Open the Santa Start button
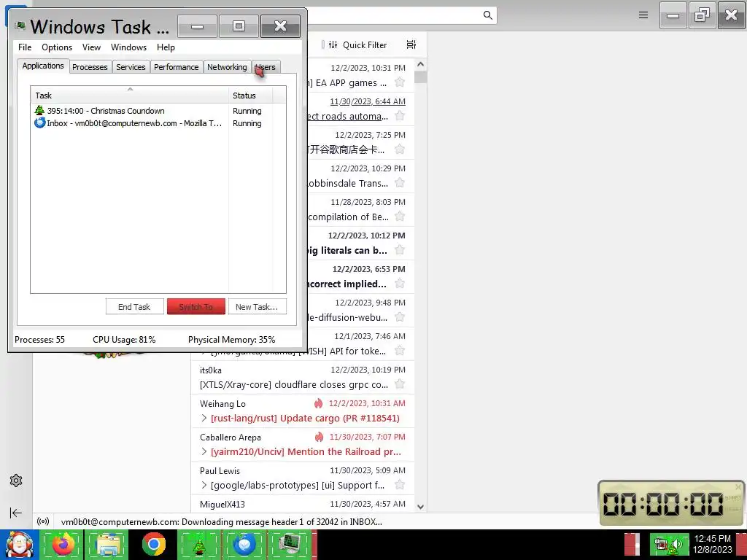Image resolution: width=747 pixels, height=560 pixels. tap(19, 544)
